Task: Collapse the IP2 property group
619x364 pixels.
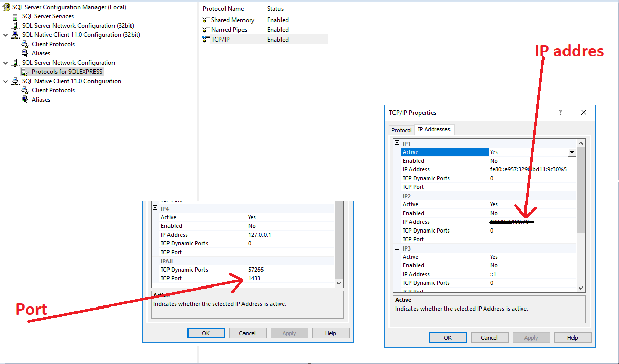Action: click(x=397, y=196)
